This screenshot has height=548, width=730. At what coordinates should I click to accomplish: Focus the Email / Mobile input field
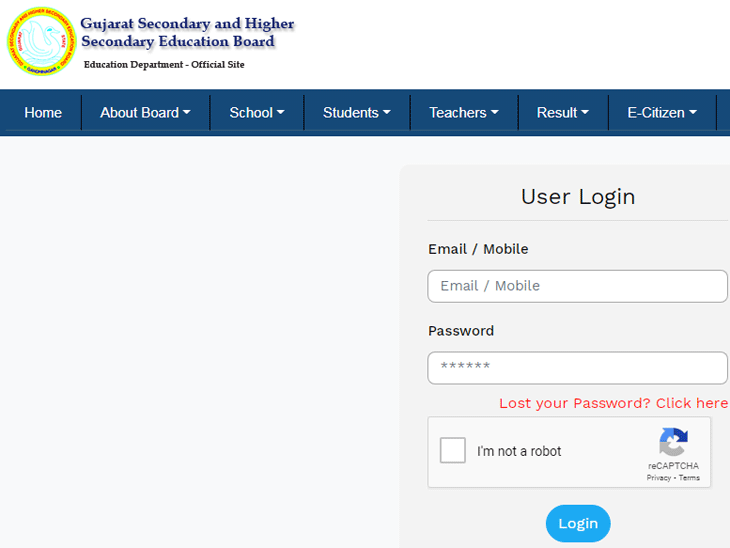coord(577,286)
